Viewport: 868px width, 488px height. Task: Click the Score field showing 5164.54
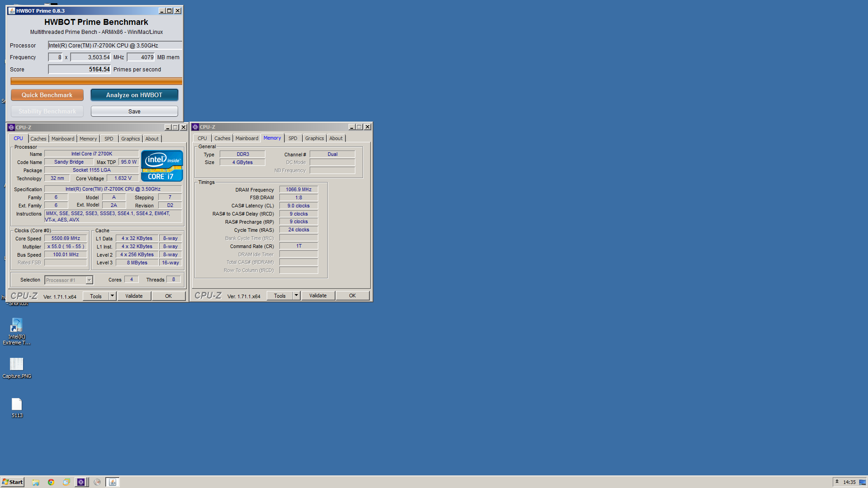(80, 69)
